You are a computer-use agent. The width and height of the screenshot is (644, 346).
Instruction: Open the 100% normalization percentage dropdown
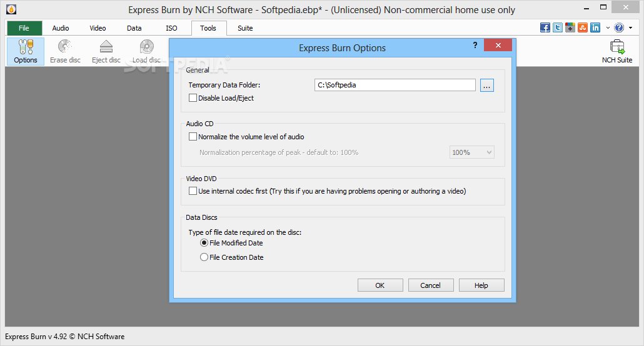point(472,152)
